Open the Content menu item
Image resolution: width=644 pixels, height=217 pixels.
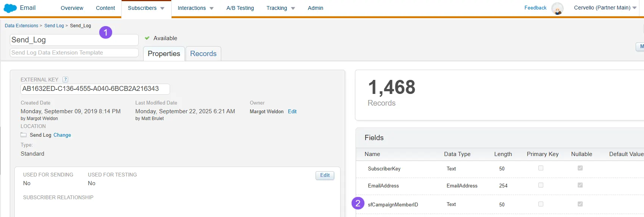pyautogui.click(x=105, y=8)
